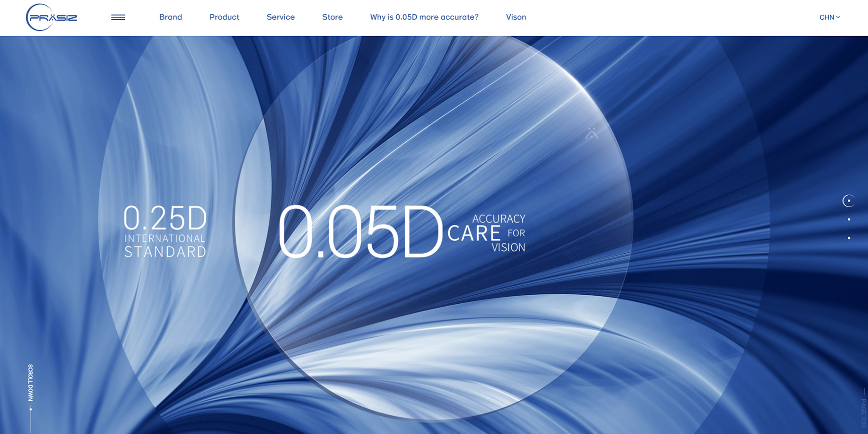
Task: Go to the Service navigation item
Action: click(280, 17)
